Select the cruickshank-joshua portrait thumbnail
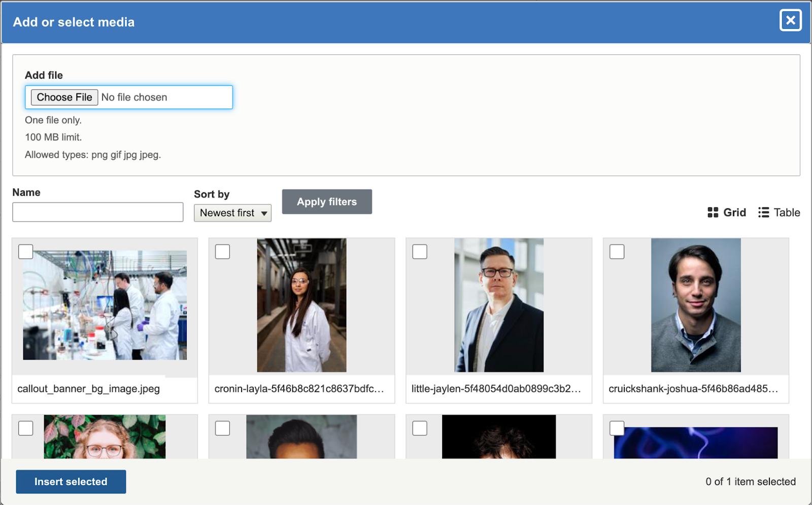This screenshot has height=505, width=812. tap(696, 305)
